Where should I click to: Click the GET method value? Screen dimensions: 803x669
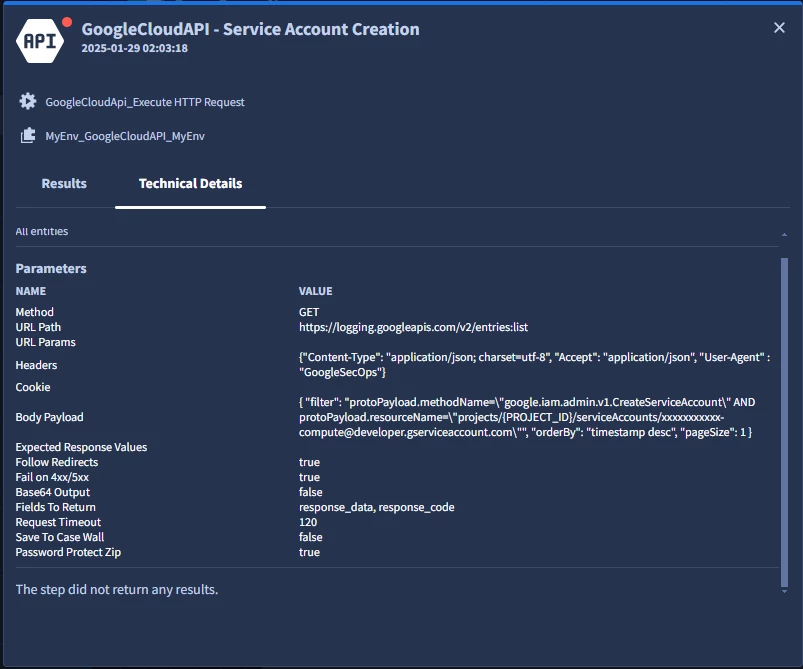click(309, 312)
